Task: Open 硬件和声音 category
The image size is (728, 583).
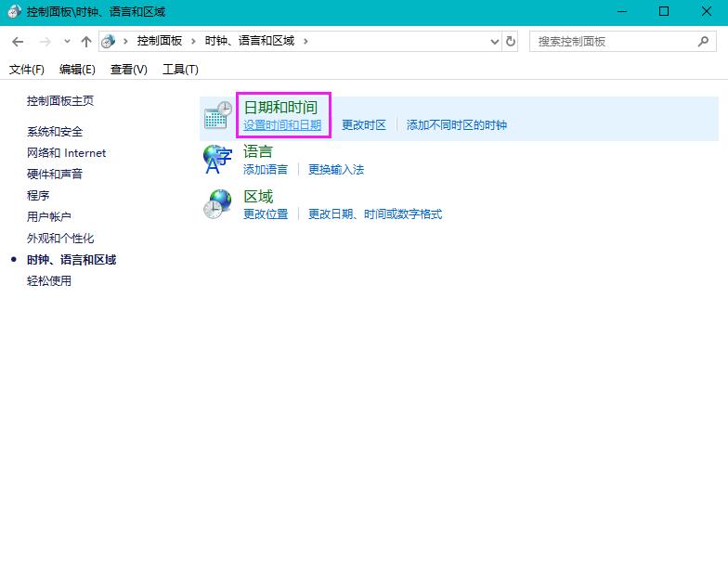Action: click(x=55, y=175)
